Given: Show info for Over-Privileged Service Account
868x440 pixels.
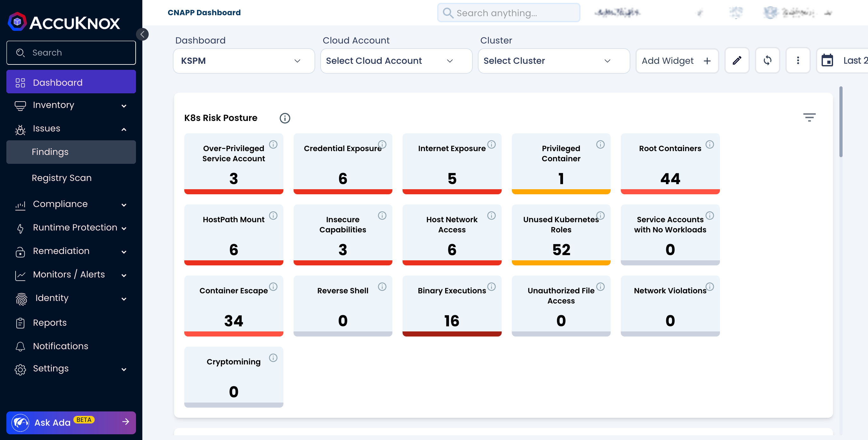Looking at the screenshot, I should 273,144.
